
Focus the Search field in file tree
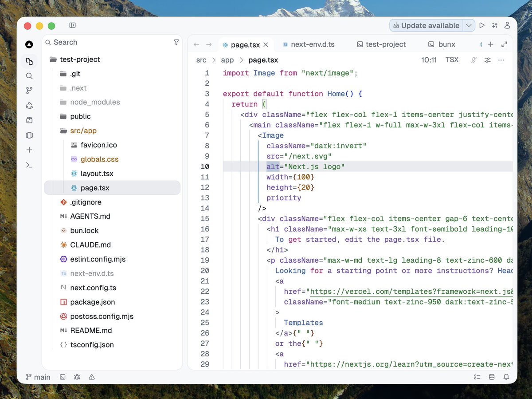click(106, 42)
